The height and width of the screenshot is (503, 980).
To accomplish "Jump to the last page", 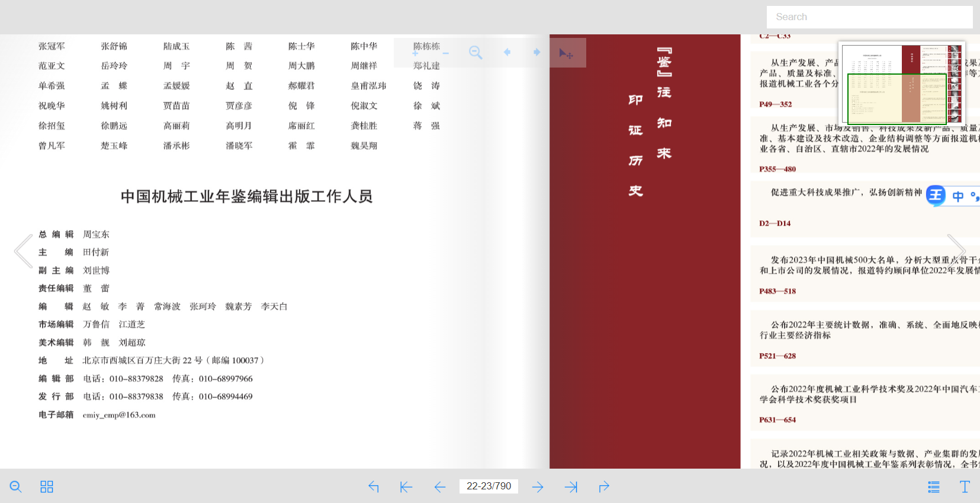I will [571, 486].
